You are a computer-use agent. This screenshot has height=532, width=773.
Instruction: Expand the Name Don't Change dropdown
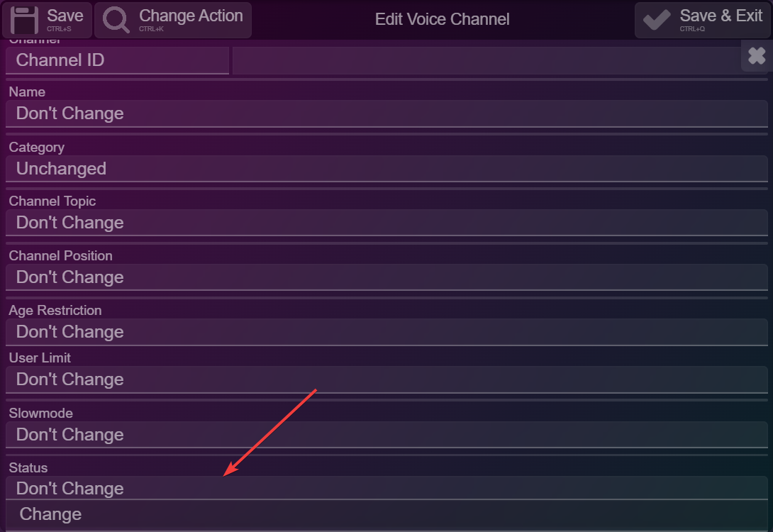(386, 113)
